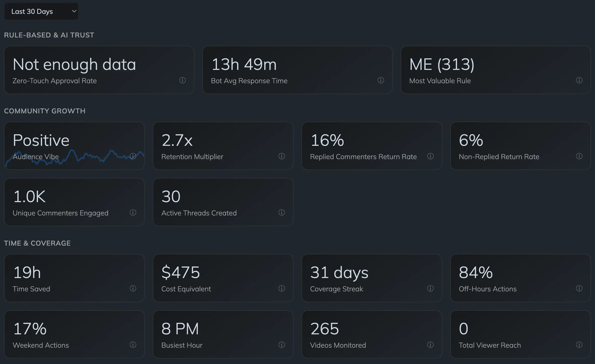Viewport: 595px width, 364px height.
Task: Click the Active Threads Created info icon
Action: click(282, 213)
